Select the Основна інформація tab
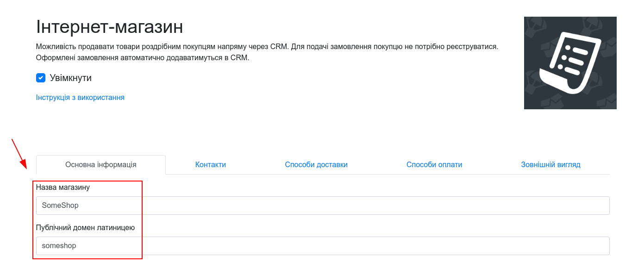The image size is (644, 263). [x=101, y=165]
